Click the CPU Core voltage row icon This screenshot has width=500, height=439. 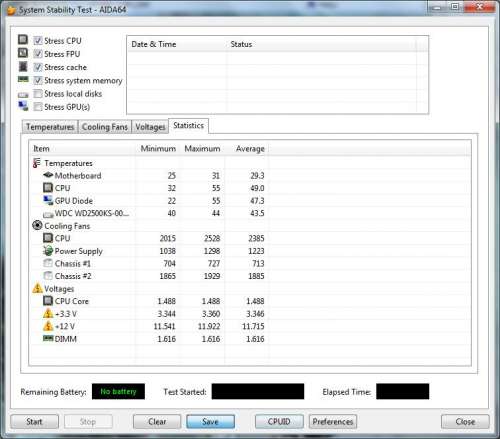click(x=48, y=301)
